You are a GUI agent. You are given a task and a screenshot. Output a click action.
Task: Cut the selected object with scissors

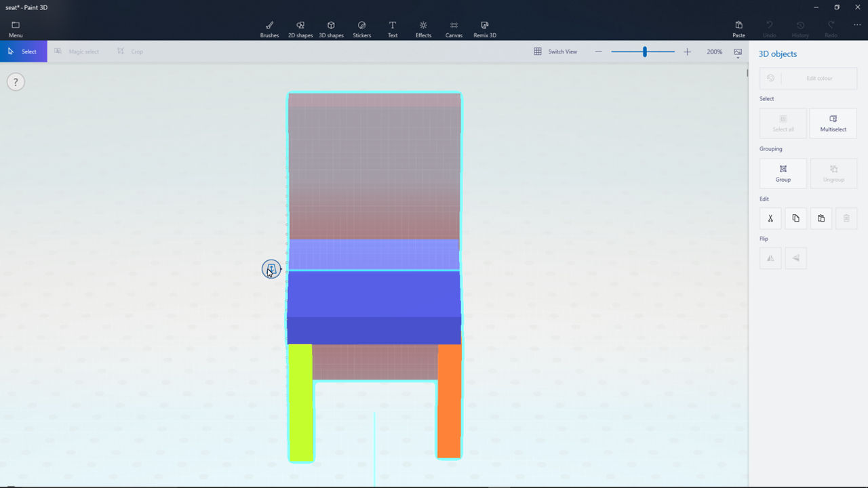[x=770, y=218]
